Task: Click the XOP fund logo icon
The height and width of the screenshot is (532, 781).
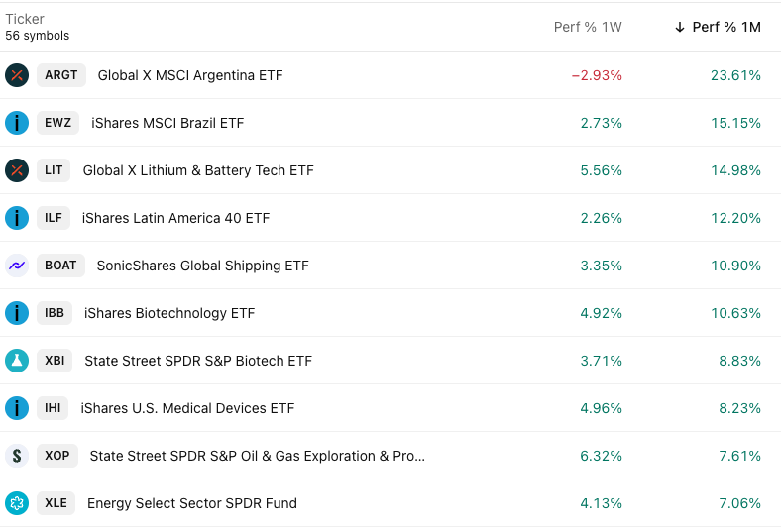Action: (x=17, y=456)
